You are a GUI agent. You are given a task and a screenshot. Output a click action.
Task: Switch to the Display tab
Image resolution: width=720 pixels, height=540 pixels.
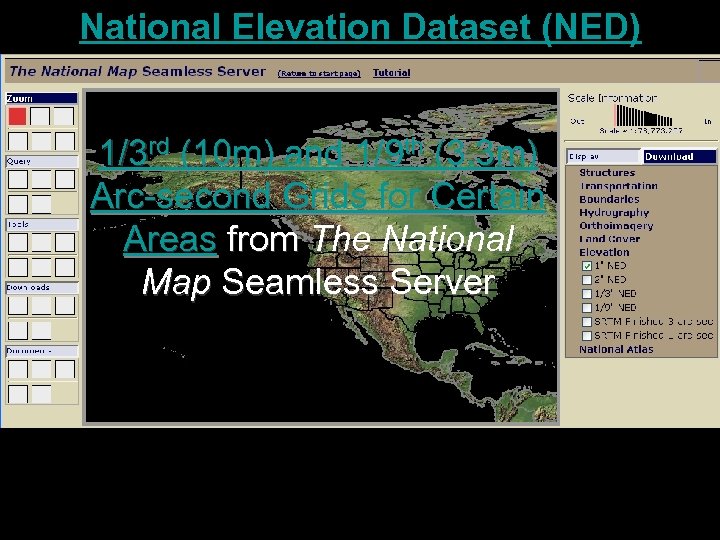click(x=603, y=157)
